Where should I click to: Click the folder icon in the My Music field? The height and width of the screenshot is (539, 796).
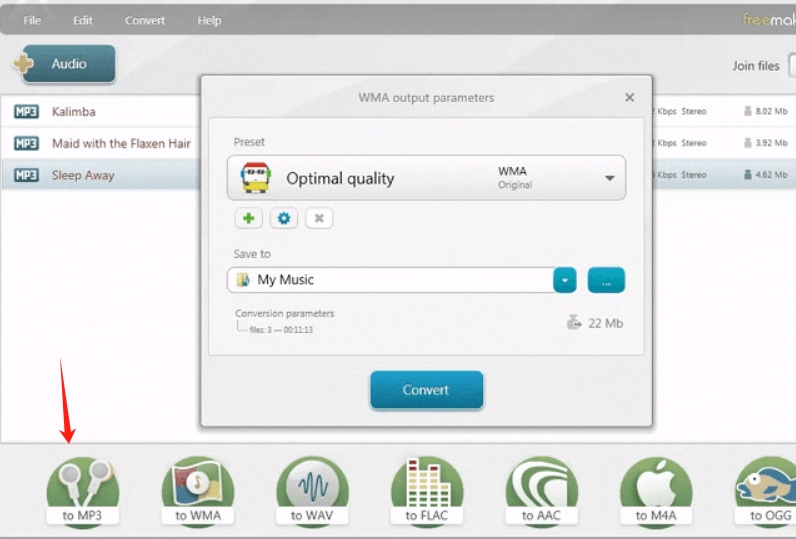(243, 280)
